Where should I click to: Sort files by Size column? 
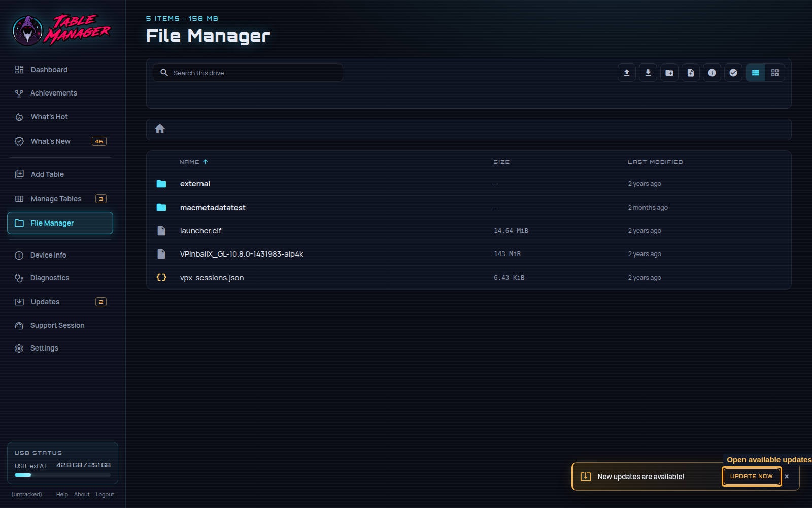(501, 162)
